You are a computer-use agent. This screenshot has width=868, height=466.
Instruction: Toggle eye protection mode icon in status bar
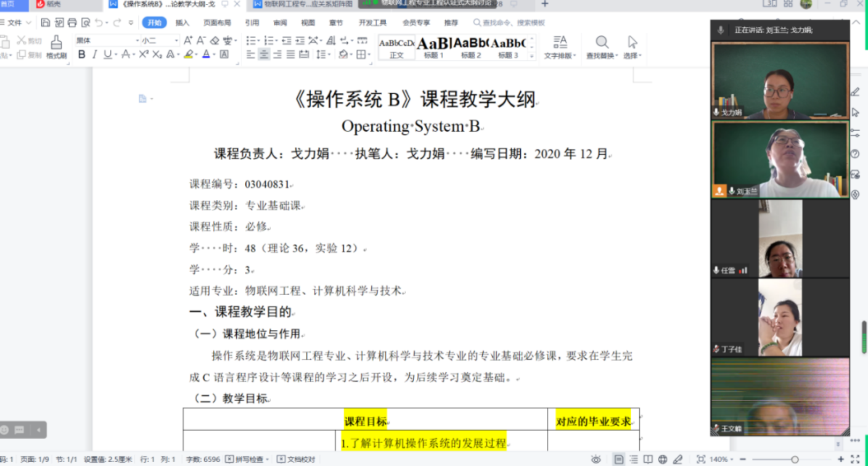pos(596,459)
